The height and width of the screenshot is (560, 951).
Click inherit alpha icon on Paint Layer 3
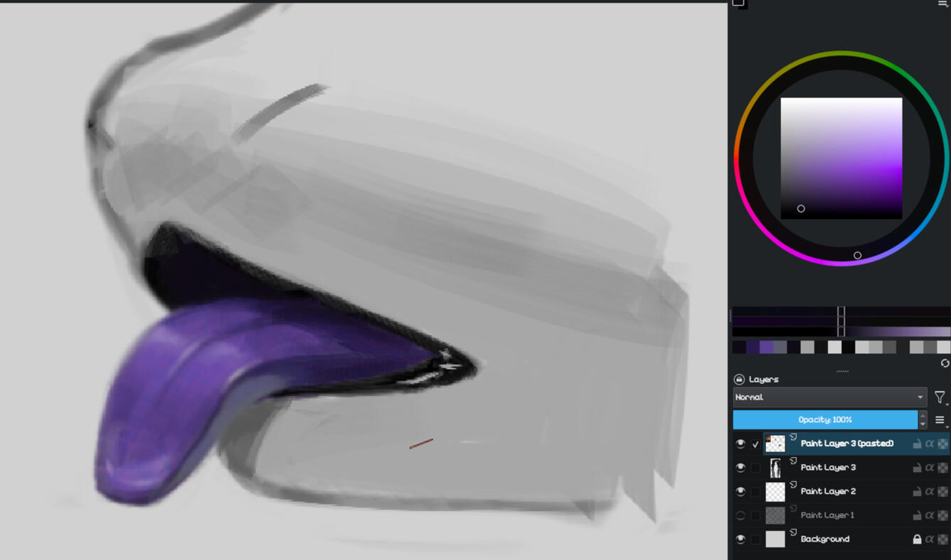pos(930,468)
